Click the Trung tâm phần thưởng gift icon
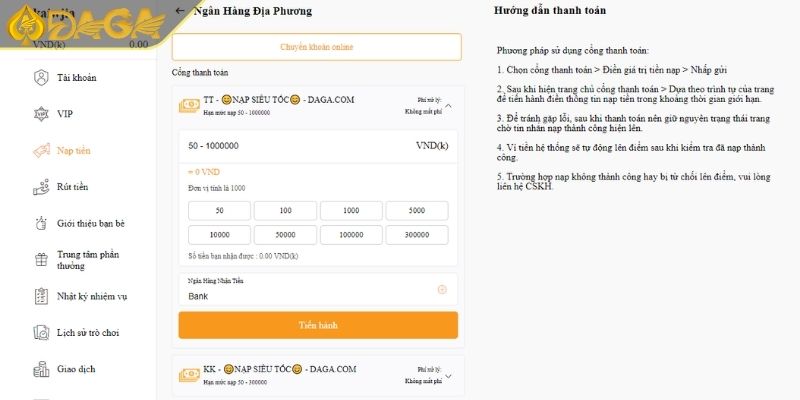Image resolution: width=800 pixels, height=400 pixels. (40, 260)
